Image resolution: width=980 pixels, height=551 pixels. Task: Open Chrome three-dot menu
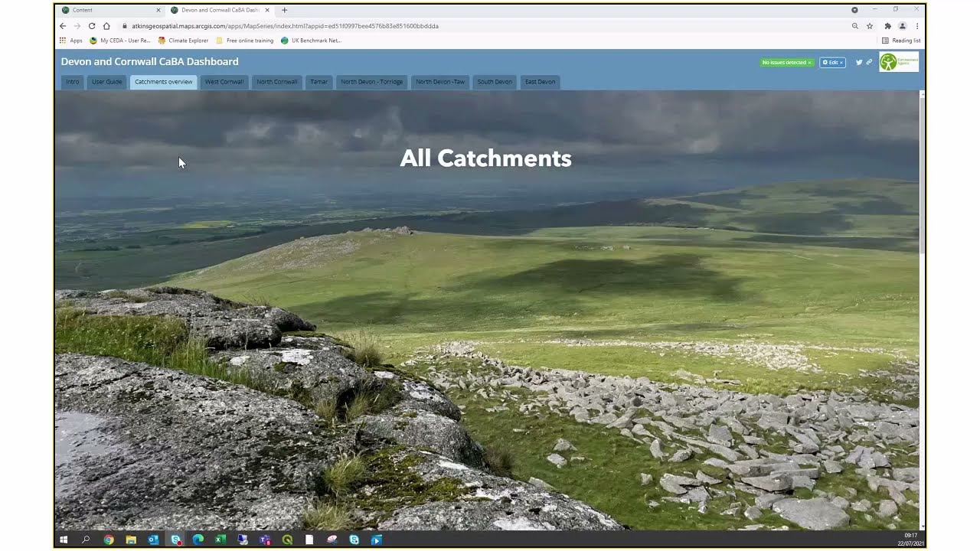(x=916, y=26)
